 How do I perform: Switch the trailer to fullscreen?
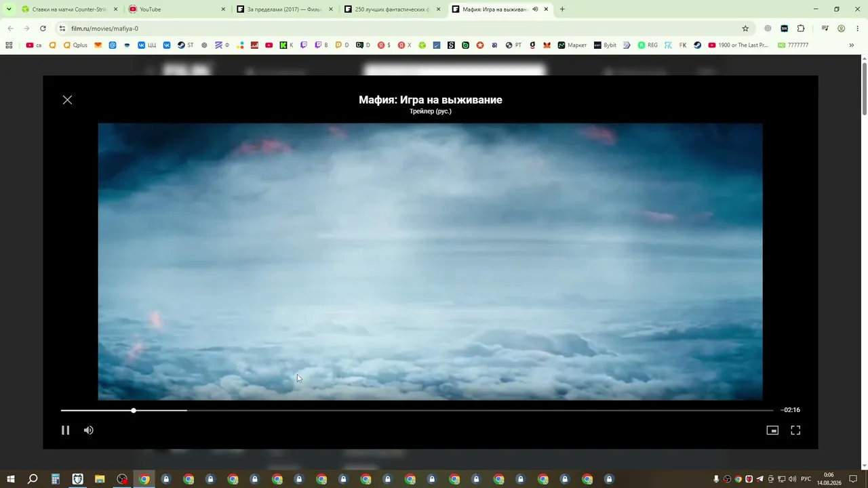click(795, 430)
